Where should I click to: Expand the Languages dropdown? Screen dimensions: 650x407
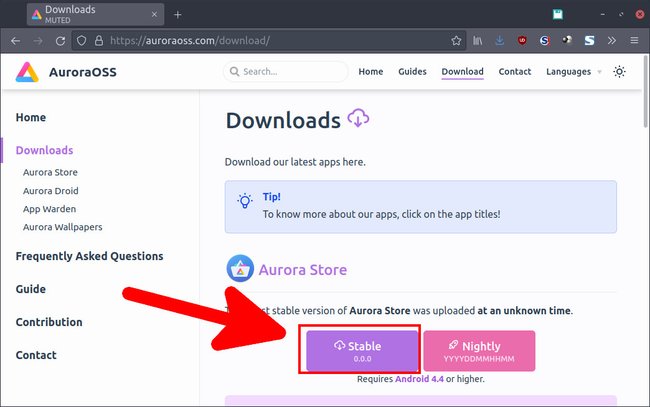(574, 72)
